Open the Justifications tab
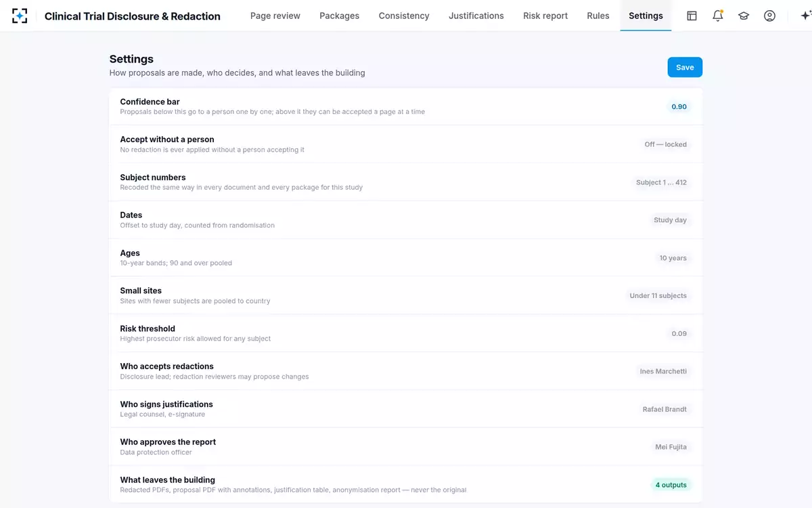Viewport: 812px width, 508px height. pos(476,16)
